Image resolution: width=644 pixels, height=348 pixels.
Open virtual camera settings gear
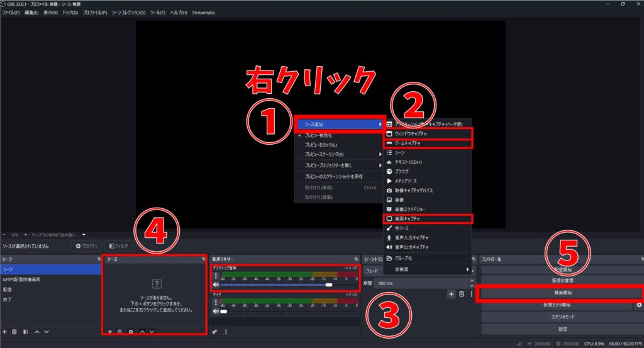click(639, 305)
